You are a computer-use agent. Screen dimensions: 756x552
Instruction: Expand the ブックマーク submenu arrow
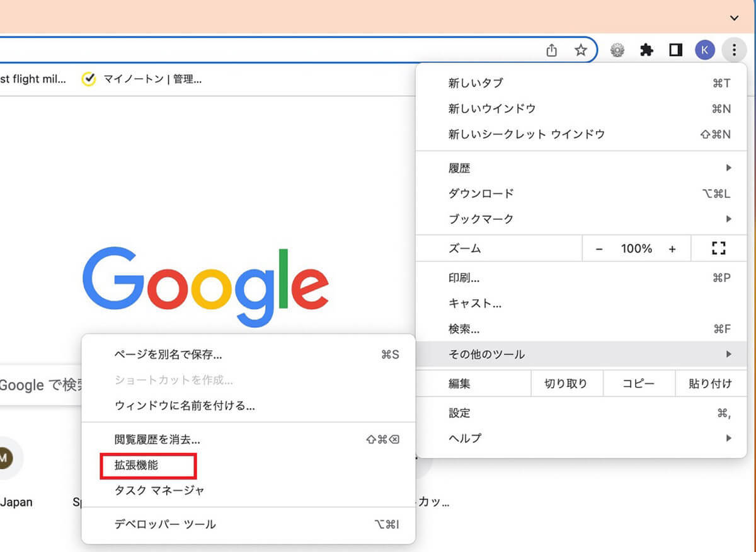[728, 219]
